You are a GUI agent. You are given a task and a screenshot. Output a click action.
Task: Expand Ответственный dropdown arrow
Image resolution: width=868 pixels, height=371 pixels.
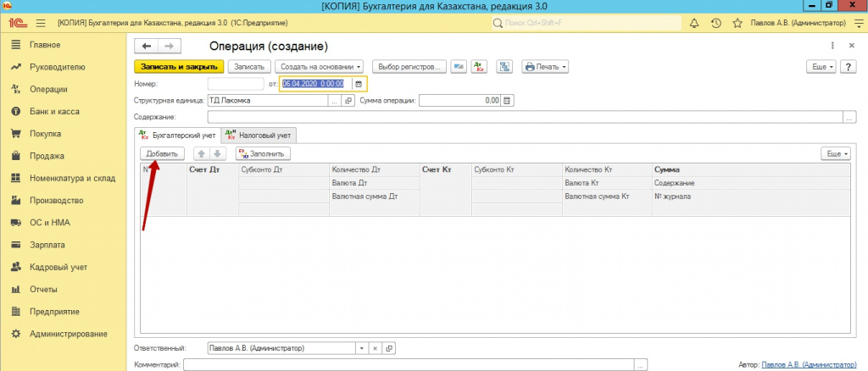tap(361, 348)
